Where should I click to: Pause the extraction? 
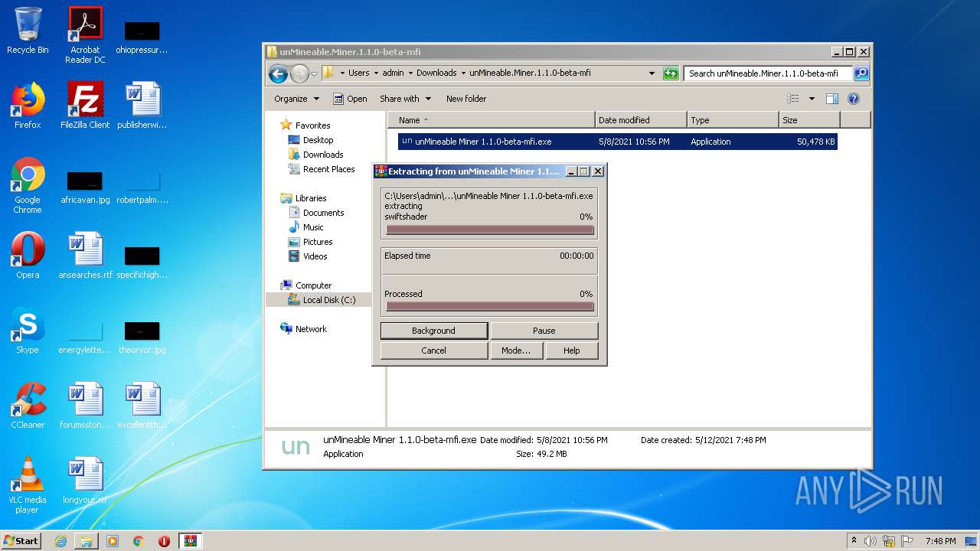(544, 331)
